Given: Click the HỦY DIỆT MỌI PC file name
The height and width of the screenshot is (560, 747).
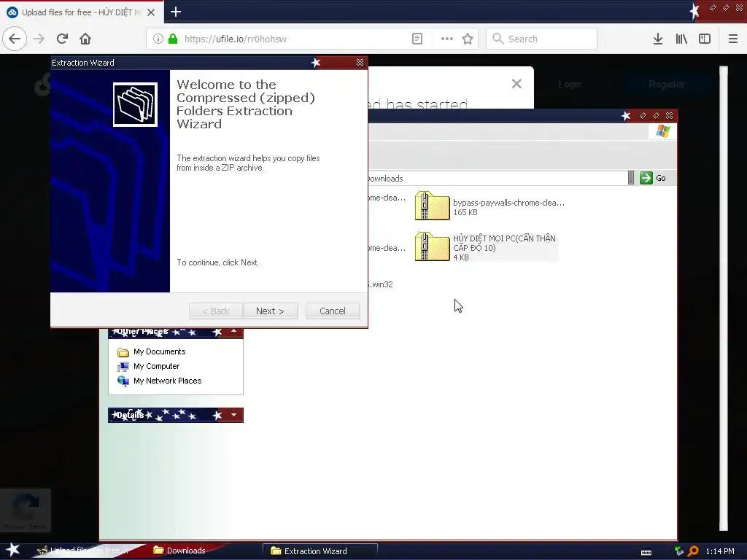Looking at the screenshot, I should click(x=504, y=243).
